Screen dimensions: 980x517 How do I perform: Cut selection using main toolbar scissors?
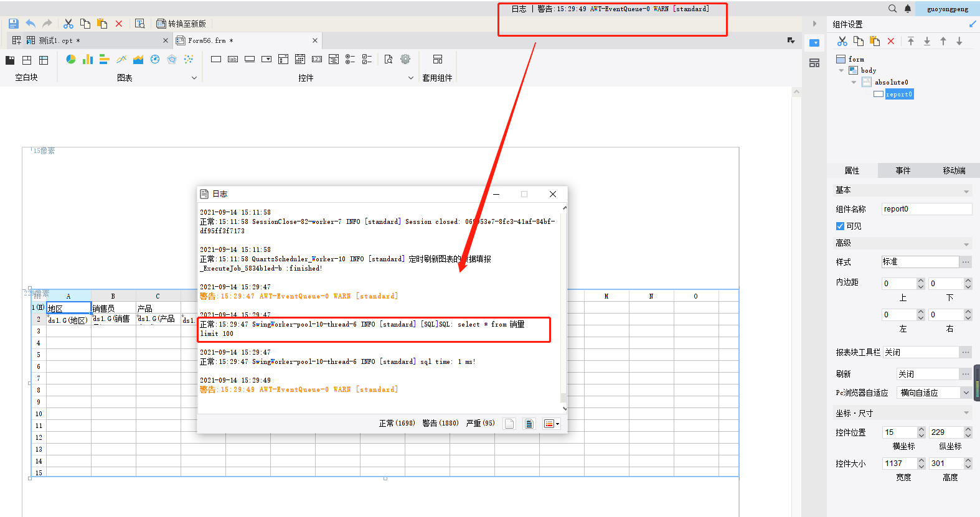pyautogui.click(x=68, y=24)
